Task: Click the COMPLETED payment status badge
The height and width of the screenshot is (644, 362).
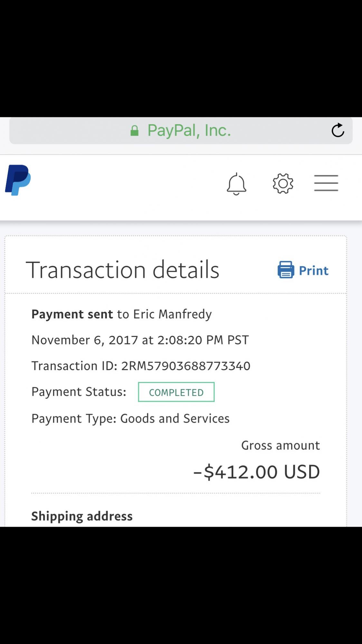Action: point(176,392)
